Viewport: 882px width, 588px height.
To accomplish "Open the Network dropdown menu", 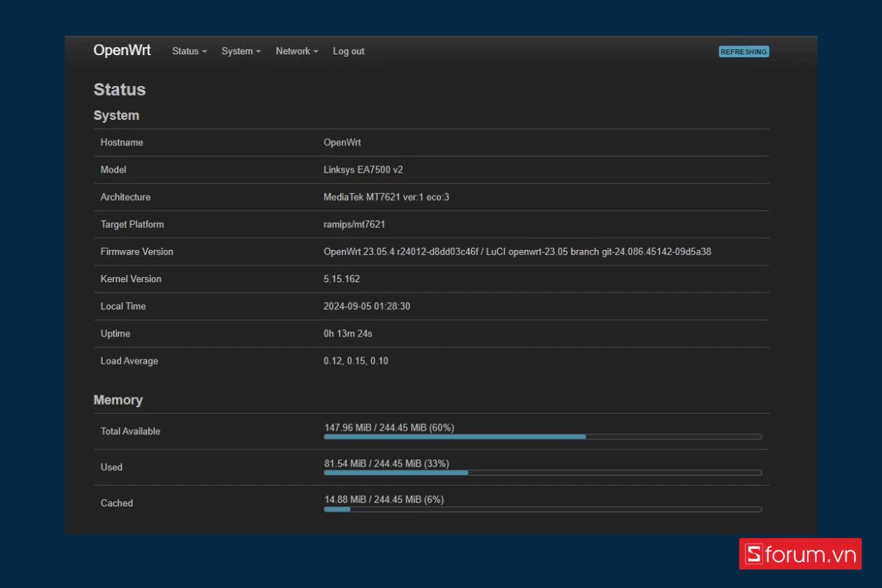I will 297,51.
